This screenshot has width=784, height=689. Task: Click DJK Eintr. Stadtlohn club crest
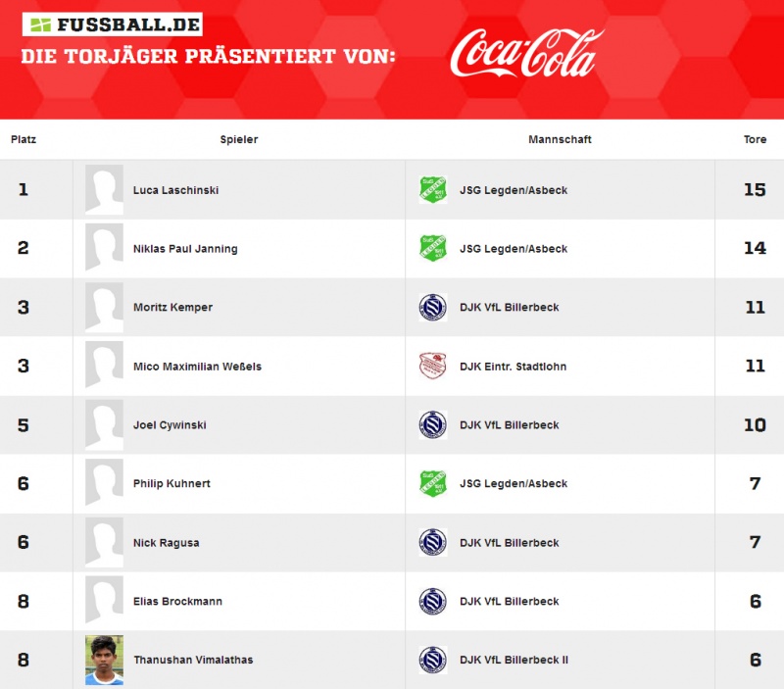(x=433, y=366)
